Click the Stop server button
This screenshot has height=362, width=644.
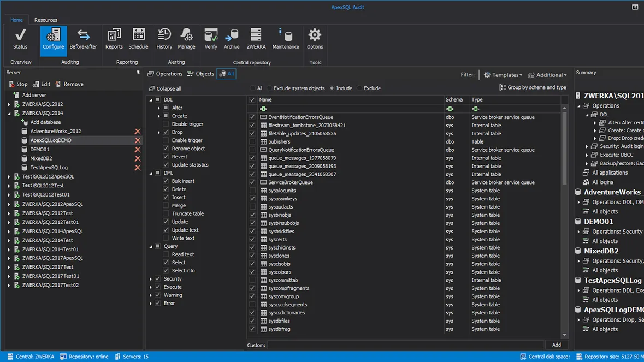tap(18, 84)
